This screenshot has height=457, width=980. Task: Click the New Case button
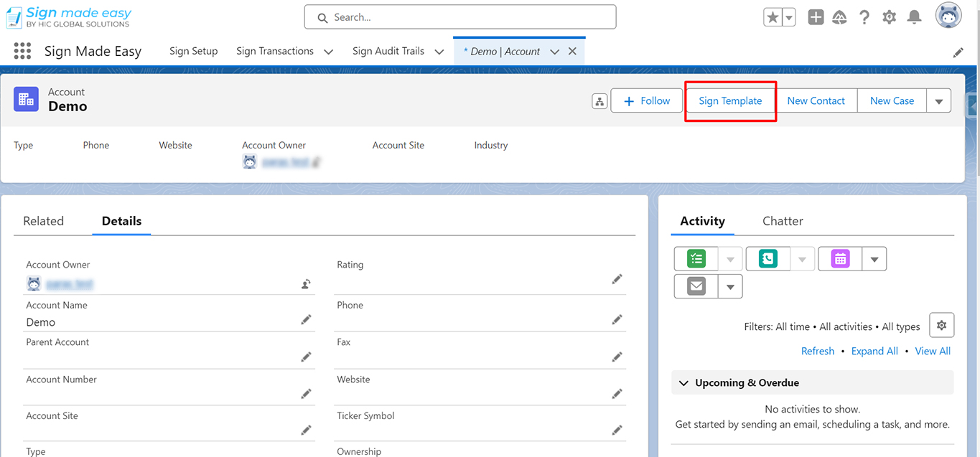click(x=892, y=101)
